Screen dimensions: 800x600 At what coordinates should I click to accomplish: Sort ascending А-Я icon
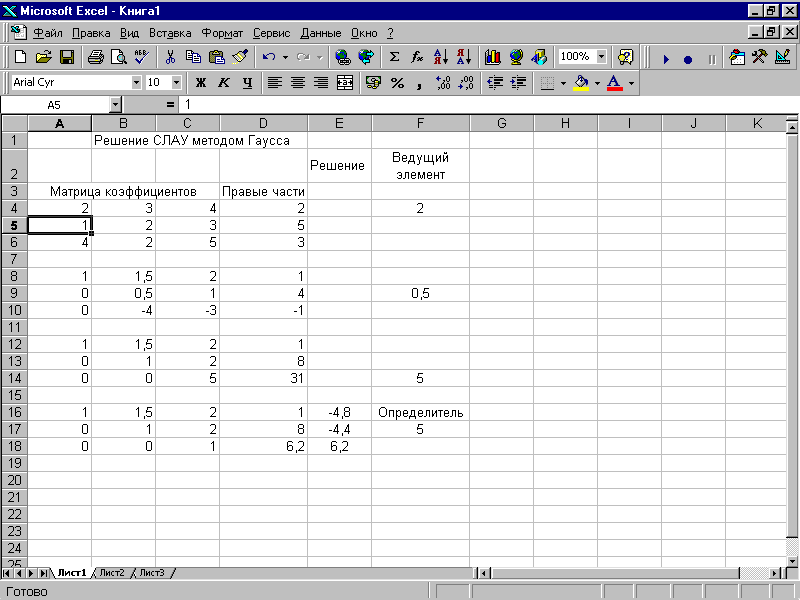tap(441, 57)
